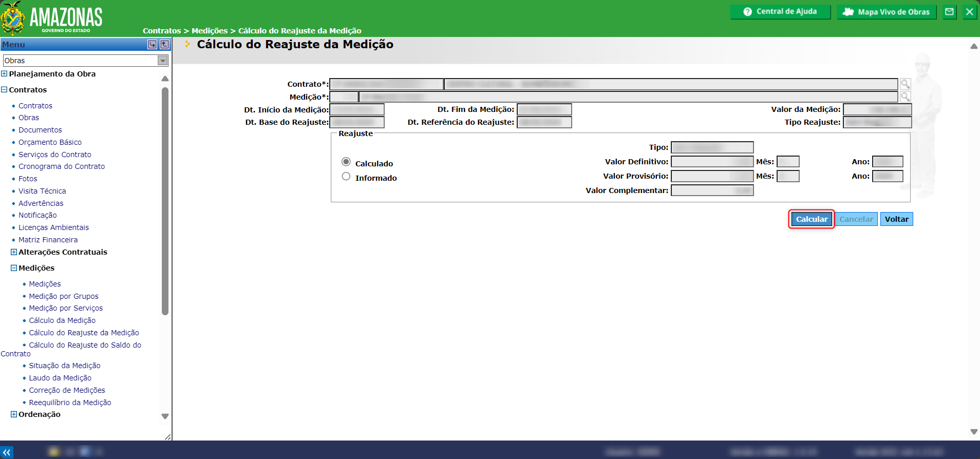Click menu panel resize grip icon
The image size is (980, 459).
(x=167, y=437)
